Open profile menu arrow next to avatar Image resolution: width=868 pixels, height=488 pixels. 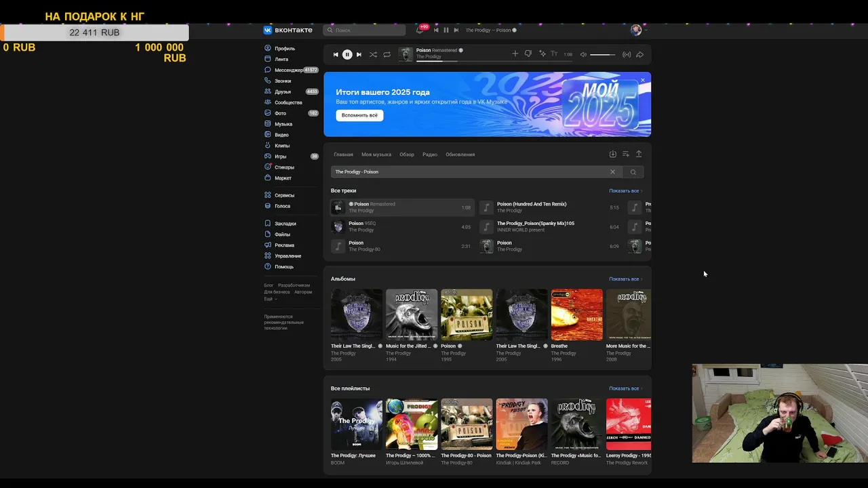(x=646, y=30)
